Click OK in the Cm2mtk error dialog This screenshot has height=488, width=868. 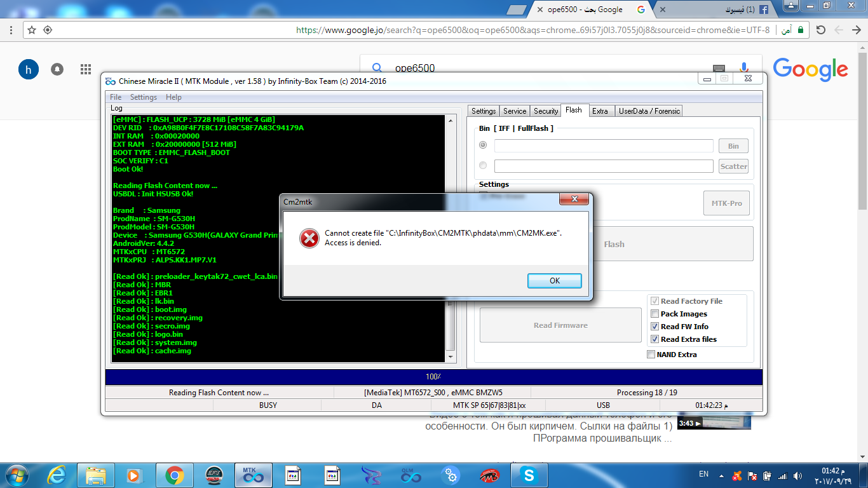[x=554, y=280]
